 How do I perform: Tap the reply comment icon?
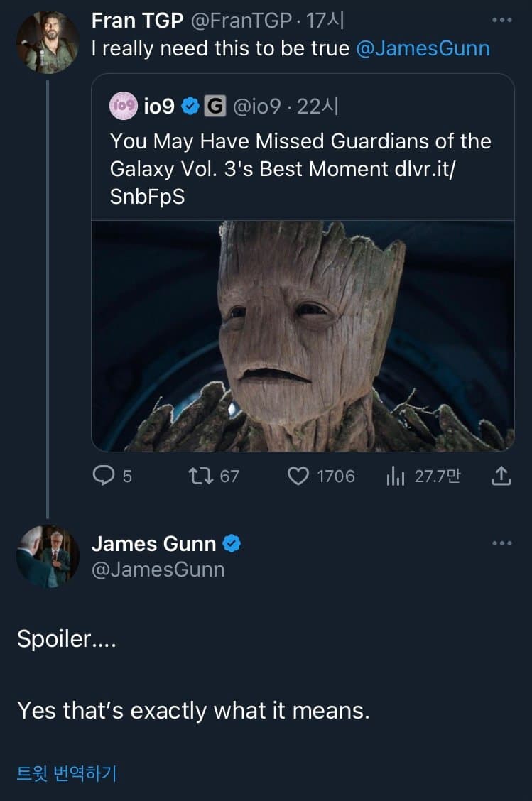pyautogui.click(x=104, y=475)
